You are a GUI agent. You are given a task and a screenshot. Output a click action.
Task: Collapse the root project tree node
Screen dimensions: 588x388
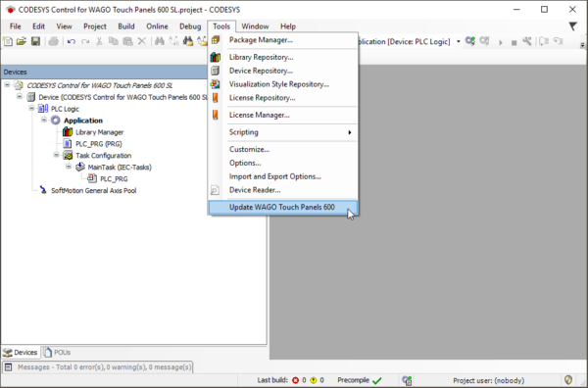[7, 85]
